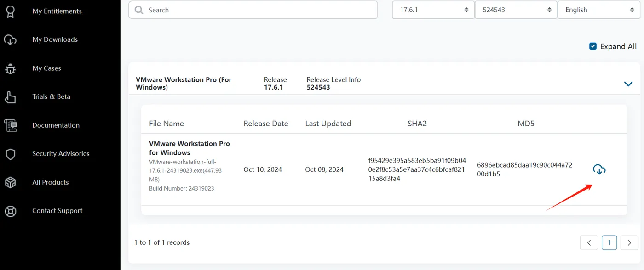Image resolution: width=644 pixels, height=270 pixels.
Task: Click into the Search field
Action: 258,10
